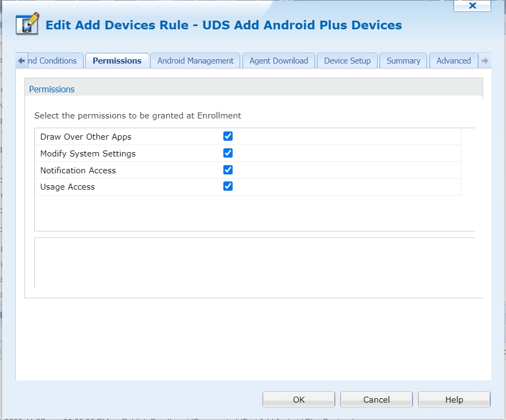
Task: Uncheck Draw Over Other Apps checkbox
Action: click(x=228, y=136)
